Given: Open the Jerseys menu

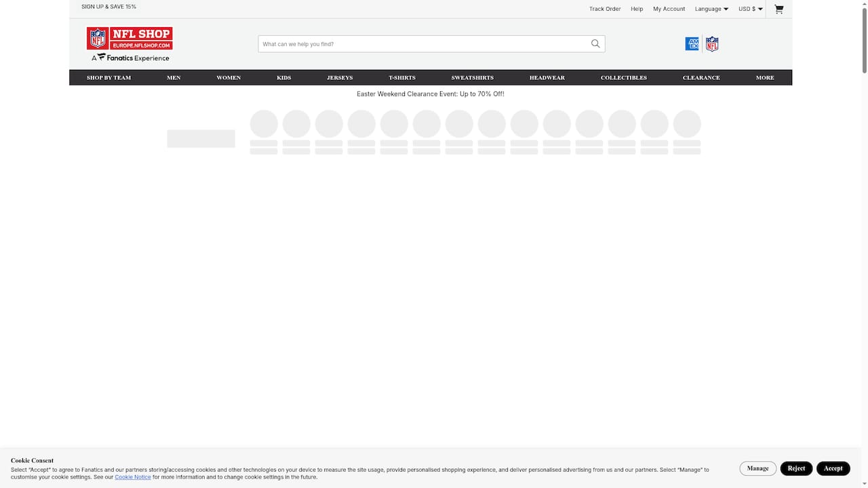Looking at the screenshot, I should click(x=340, y=77).
